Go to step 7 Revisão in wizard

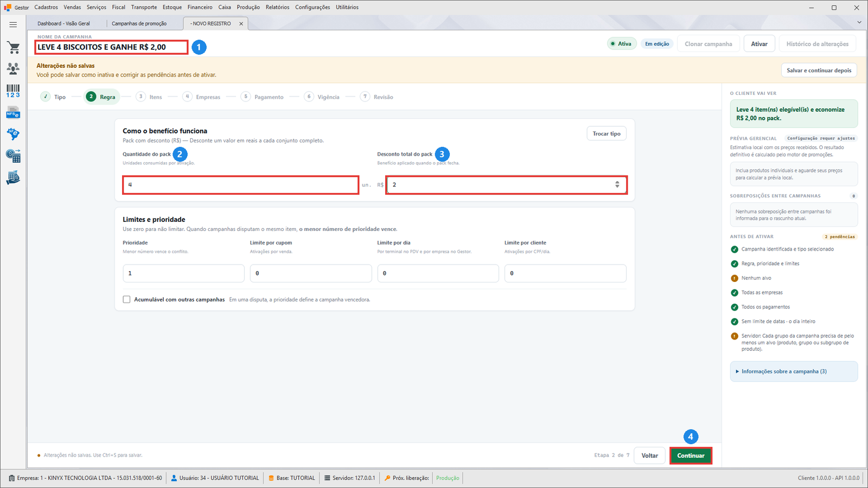pos(377,97)
